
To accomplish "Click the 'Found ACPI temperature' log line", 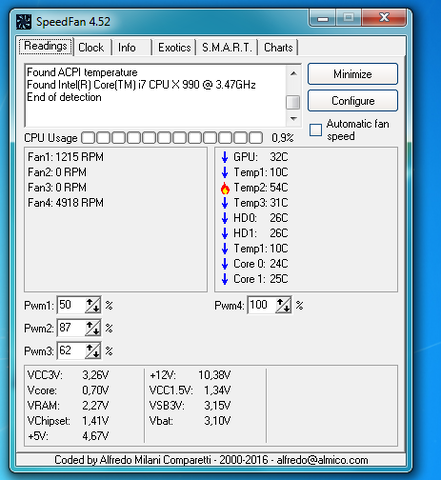I will click(82, 72).
